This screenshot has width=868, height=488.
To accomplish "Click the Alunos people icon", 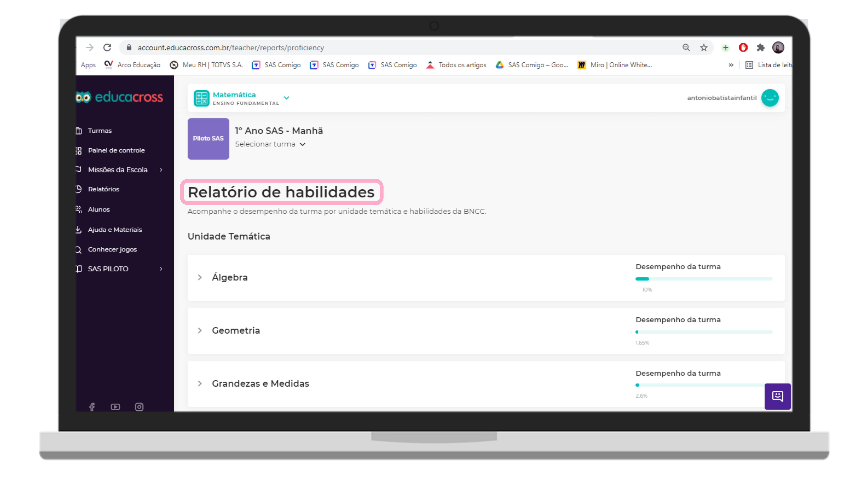I will pos(79,210).
